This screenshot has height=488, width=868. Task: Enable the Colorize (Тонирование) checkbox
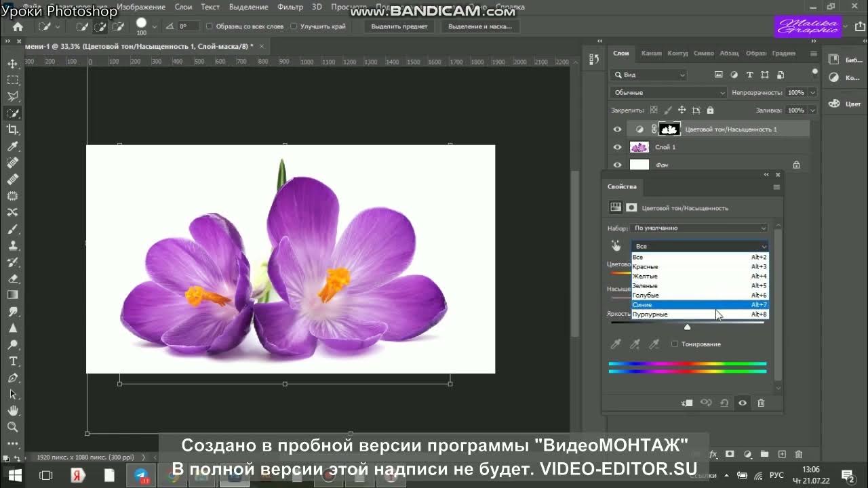click(x=675, y=344)
